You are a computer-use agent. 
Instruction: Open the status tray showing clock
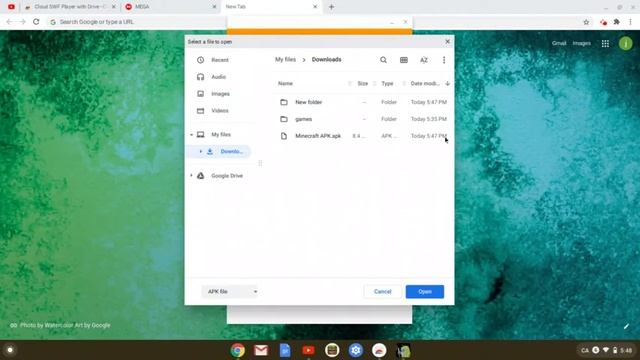(607, 350)
